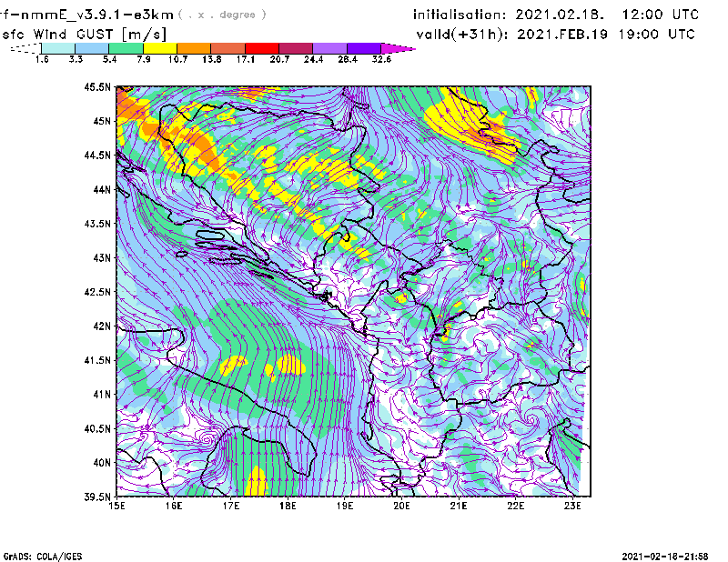Click the "GrADS: COLA/IGES" footer text
Image resolution: width=728 pixels, height=562 pixels.
point(43,557)
